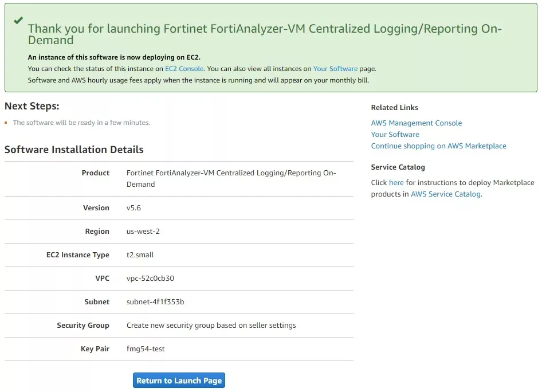Select instance type value t2.small
542x392 pixels.
tap(140, 255)
